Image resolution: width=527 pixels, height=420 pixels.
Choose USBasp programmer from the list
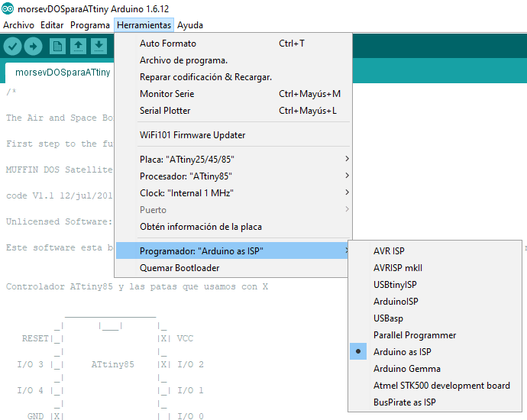tap(388, 318)
